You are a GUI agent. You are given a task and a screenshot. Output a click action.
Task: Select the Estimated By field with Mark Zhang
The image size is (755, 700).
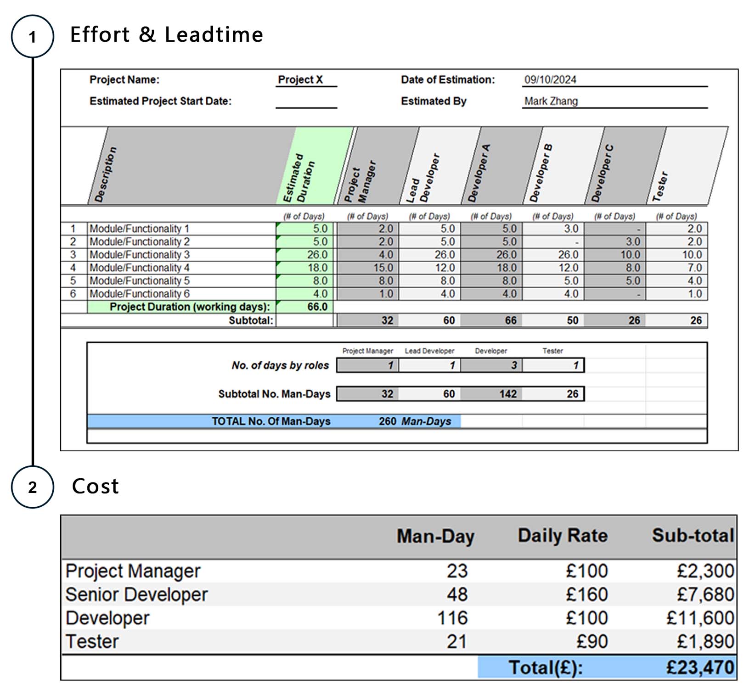point(614,101)
